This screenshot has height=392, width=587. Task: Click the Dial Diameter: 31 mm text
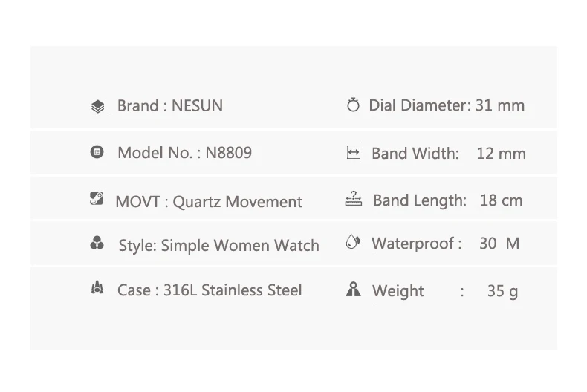pyautogui.click(x=447, y=105)
